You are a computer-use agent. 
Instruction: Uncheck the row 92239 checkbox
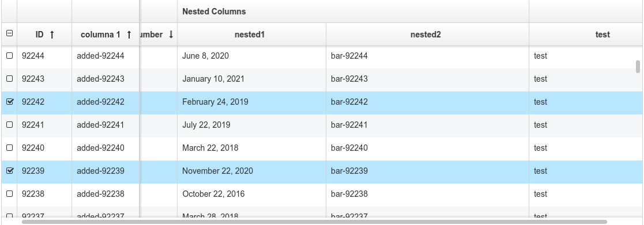(9, 170)
